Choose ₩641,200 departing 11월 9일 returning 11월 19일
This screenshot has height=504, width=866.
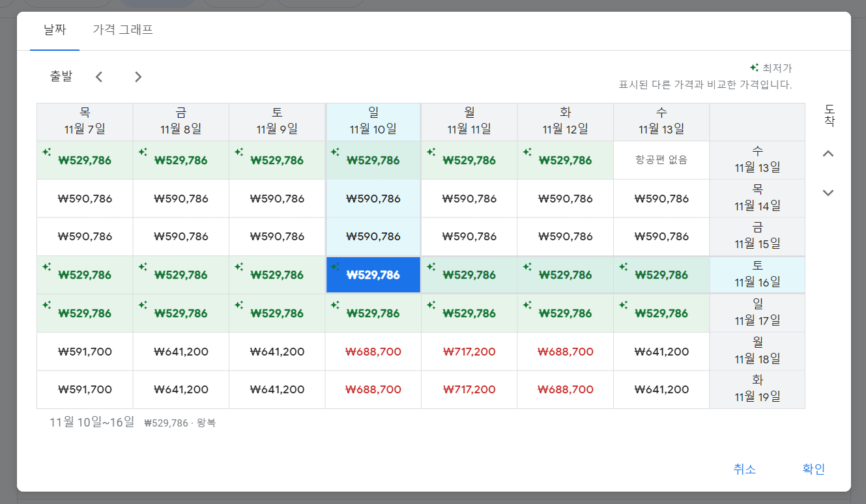click(x=277, y=389)
